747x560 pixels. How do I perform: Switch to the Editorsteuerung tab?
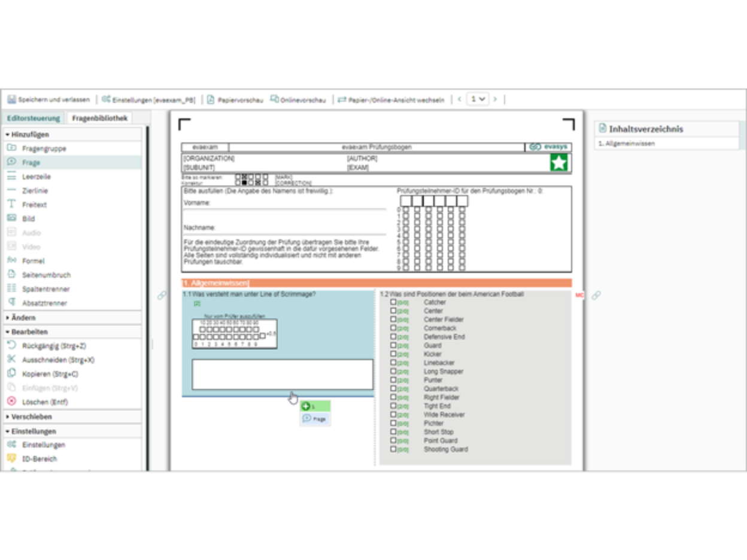point(33,118)
